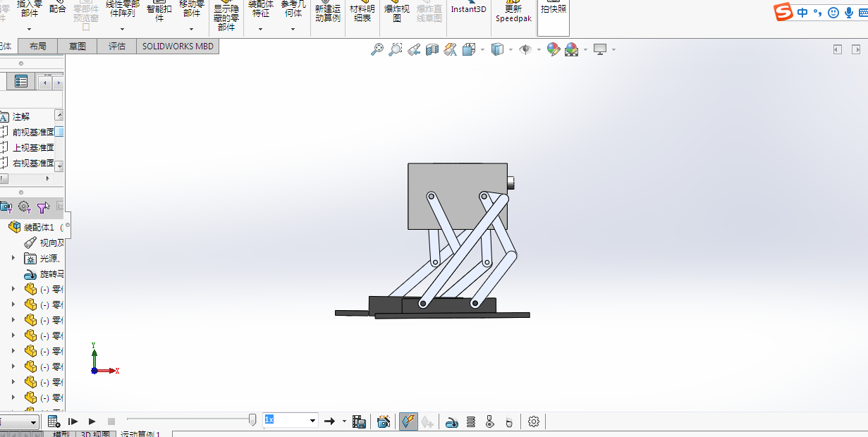The height and width of the screenshot is (437, 868).
Task: Click the Zoom to Fit icon
Action: (x=377, y=49)
